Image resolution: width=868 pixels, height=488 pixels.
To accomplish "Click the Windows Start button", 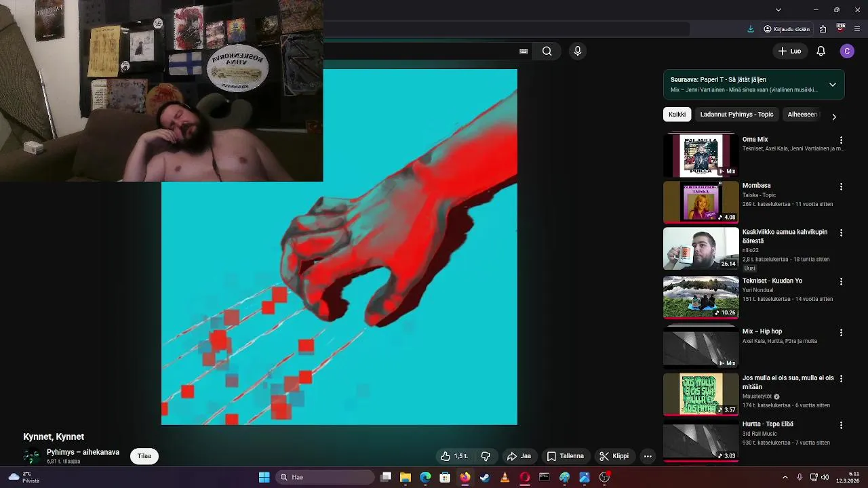I will [264, 477].
